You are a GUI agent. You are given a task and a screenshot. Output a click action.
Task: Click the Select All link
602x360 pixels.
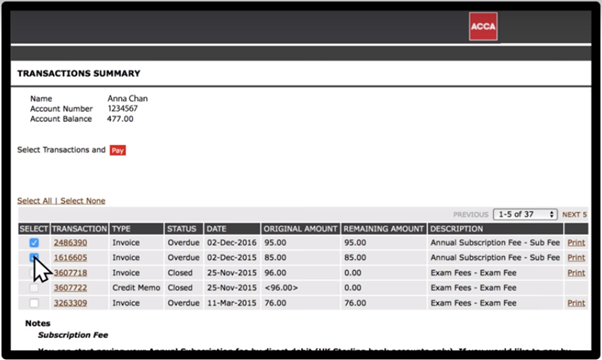coord(34,201)
